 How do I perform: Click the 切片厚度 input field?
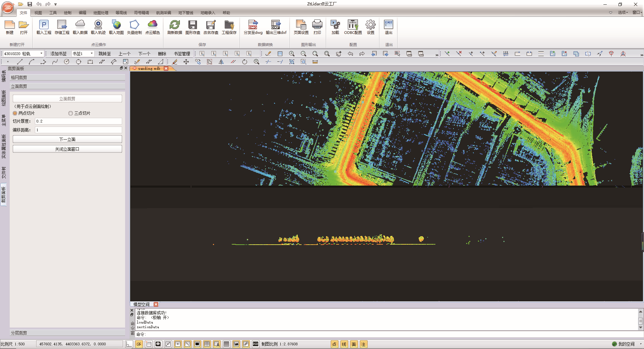coord(78,121)
